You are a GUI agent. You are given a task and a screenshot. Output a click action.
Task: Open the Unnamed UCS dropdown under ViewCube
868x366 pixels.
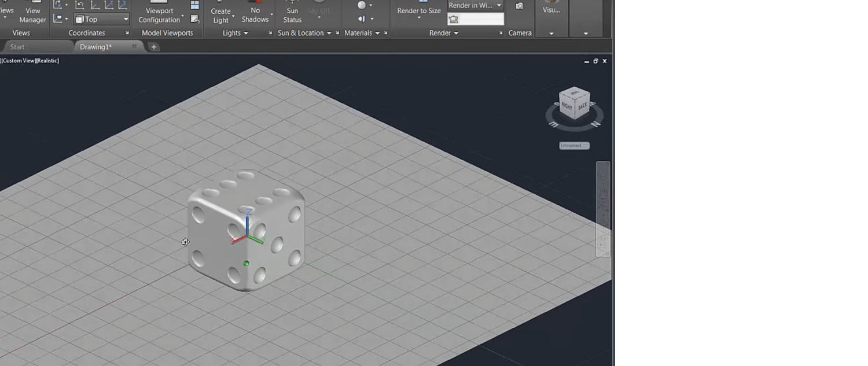click(575, 145)
